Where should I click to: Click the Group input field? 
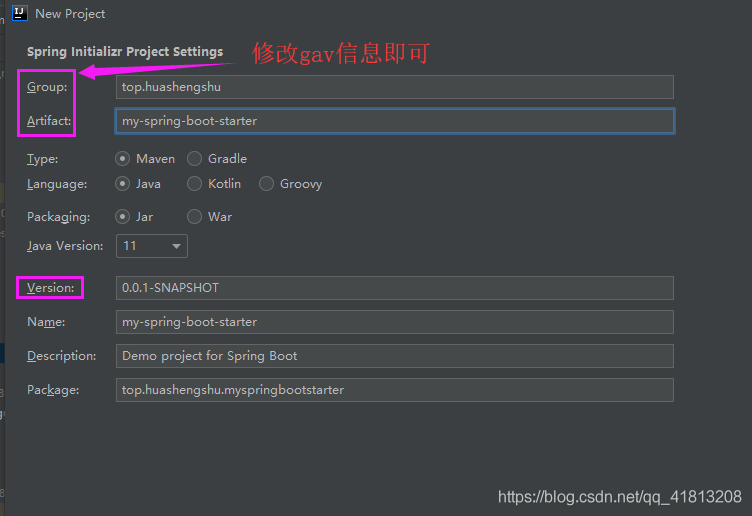click(x=395, y=87)
